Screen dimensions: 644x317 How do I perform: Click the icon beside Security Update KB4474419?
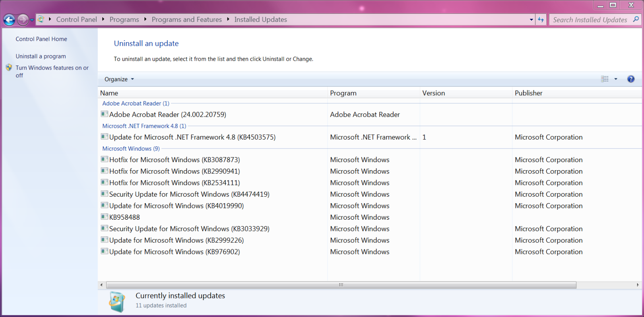coord(105,193)
